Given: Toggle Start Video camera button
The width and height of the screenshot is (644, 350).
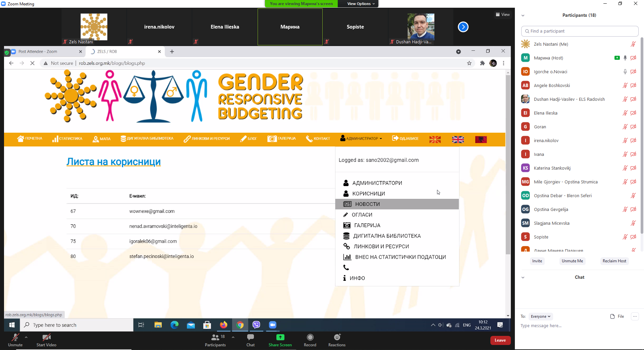Looking at the screenshot, I should [x=46, y=337].
